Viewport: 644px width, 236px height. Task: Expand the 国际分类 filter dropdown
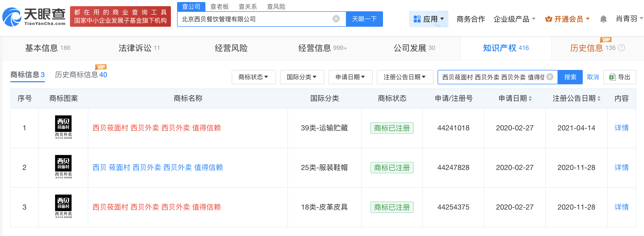click(x=302, y=77)
